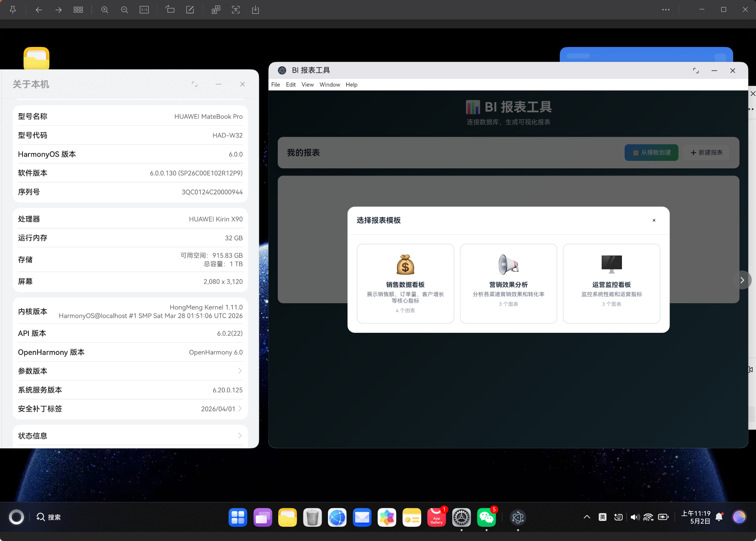Click the 系统服务版本 value 6.20.0.125
The width and height of the screenshot is (756, 541).
(x=227, y=390)
